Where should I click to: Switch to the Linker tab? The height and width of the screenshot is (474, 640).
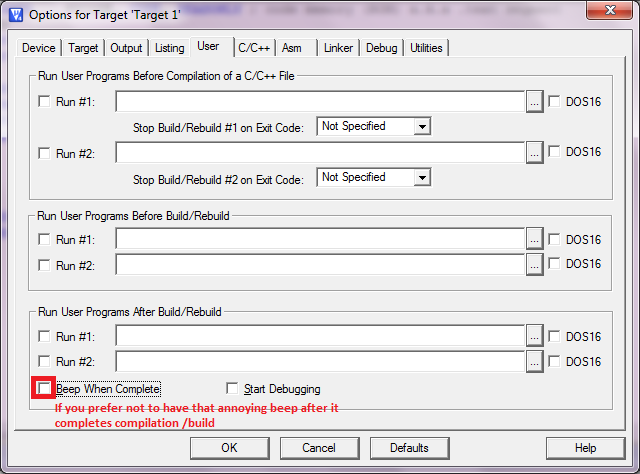point(339,47)
